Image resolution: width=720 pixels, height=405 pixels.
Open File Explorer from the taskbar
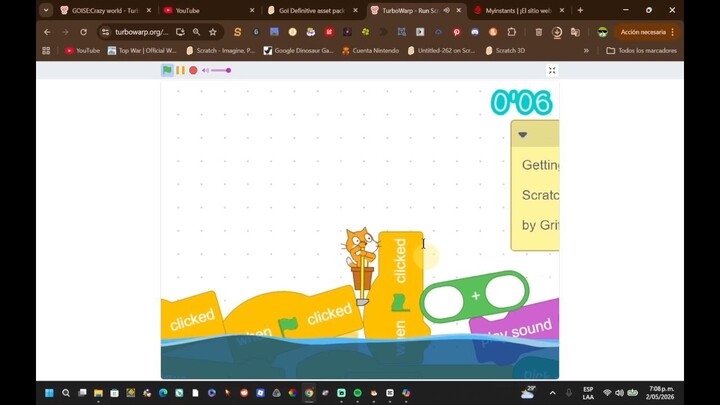pyautogui.click(x=98, y=393)
